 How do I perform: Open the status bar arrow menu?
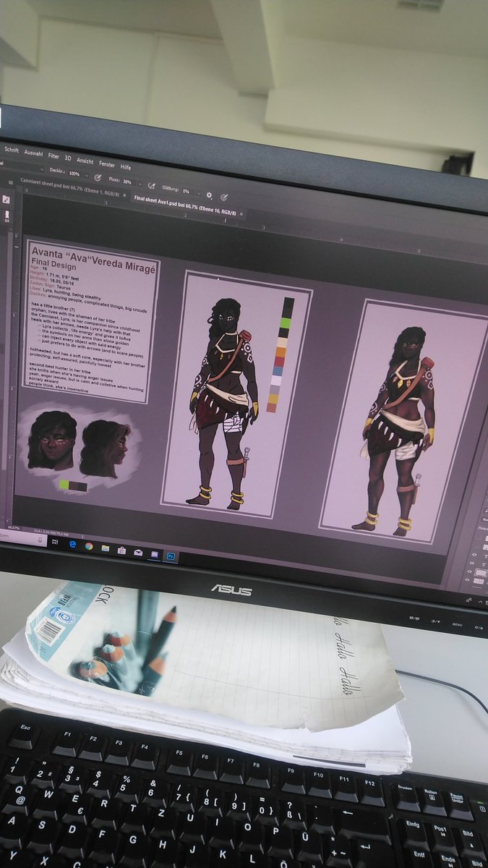(82, 536)
